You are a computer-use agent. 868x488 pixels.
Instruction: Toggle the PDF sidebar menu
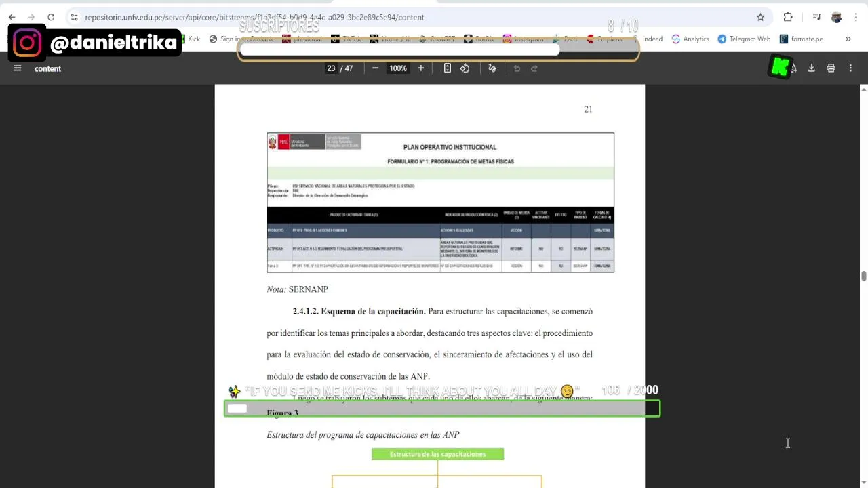[18, 68]
